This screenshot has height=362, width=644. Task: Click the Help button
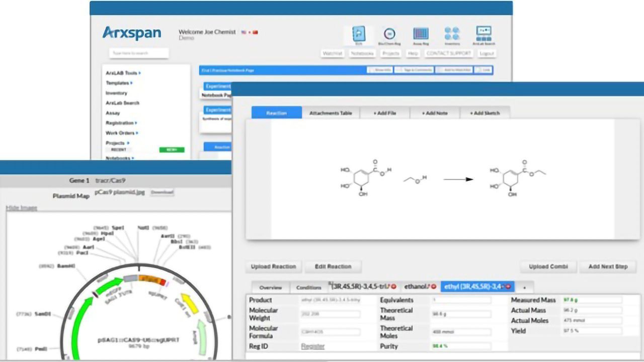click(413, 53)
